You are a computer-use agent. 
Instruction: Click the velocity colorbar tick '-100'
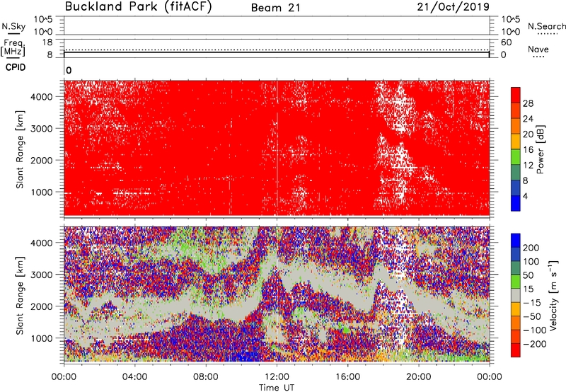point(535,330)
